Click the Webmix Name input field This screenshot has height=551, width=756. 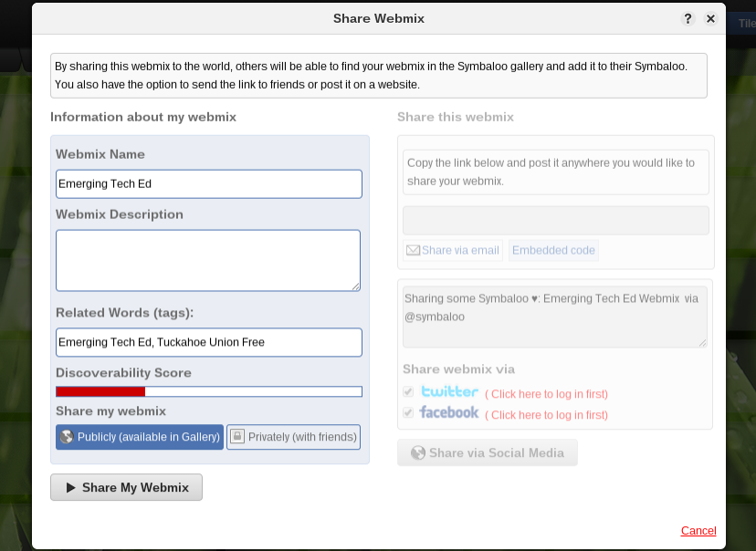point(209,184)
